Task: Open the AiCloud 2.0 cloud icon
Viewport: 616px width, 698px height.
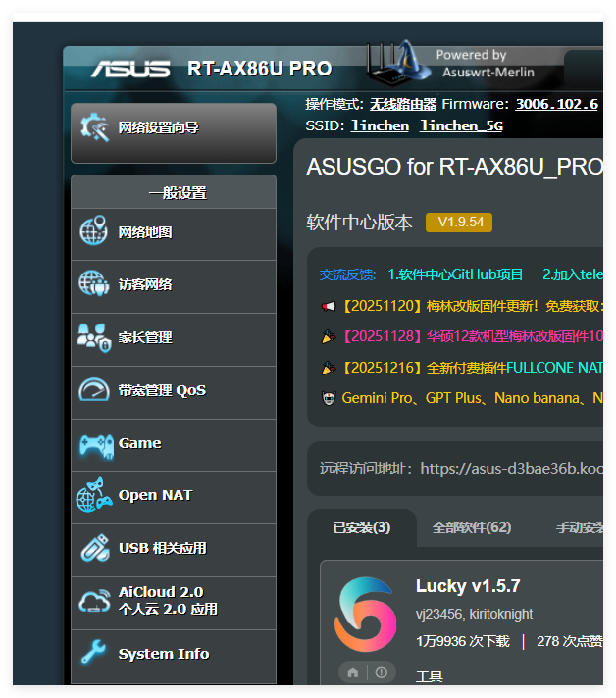Action: pos(94,601)
